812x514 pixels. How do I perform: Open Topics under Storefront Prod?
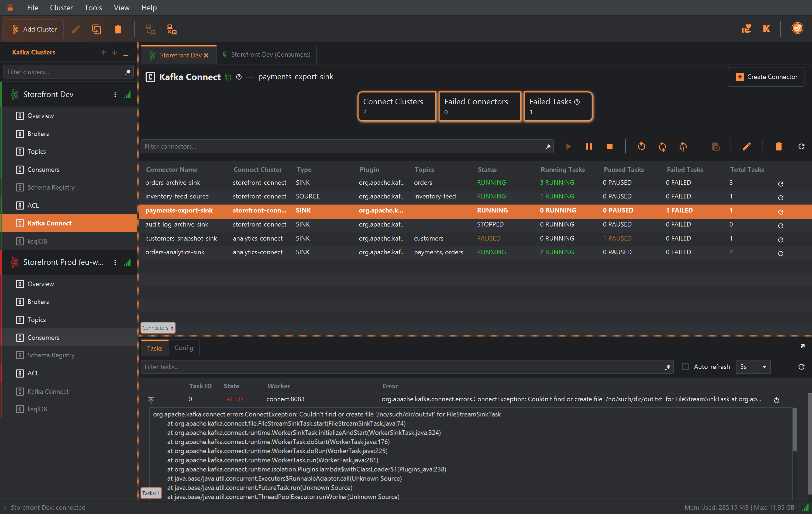click(x=69, y=320)
